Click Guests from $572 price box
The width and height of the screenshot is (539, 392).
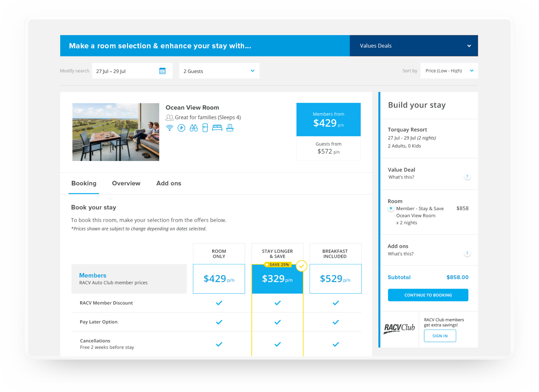328,148
